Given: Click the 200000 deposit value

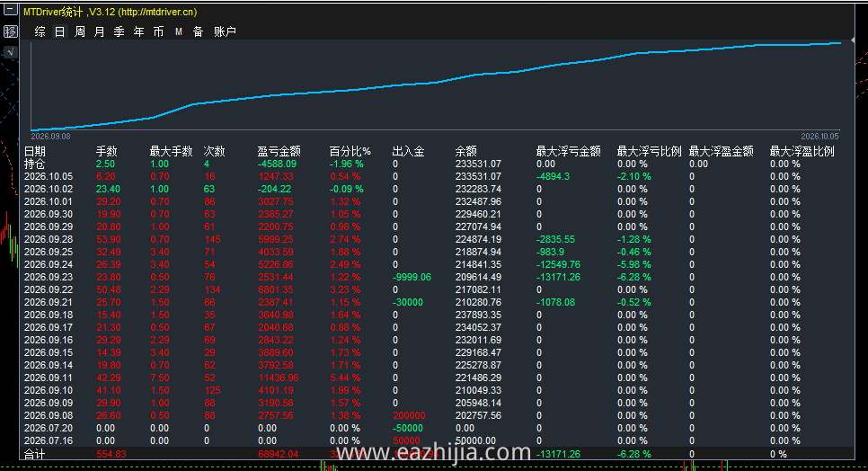Looking at the screenshot, I should click(x=409, y=415).
